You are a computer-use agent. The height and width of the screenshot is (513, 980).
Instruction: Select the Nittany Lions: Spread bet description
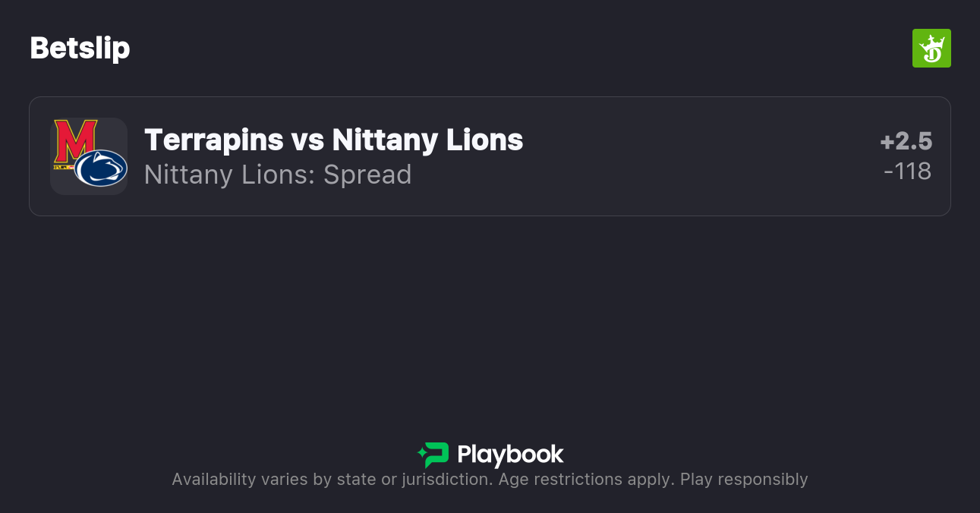(278, 175)
